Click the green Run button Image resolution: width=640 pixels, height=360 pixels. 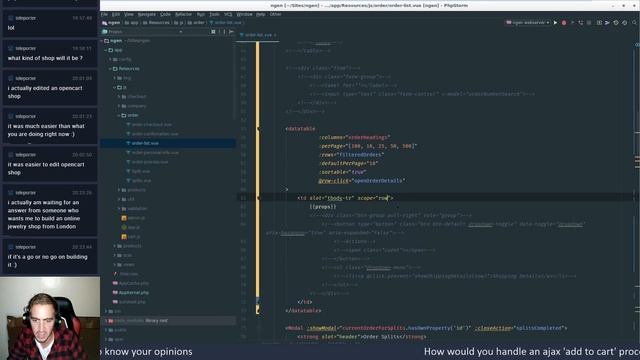coord(556,23)
